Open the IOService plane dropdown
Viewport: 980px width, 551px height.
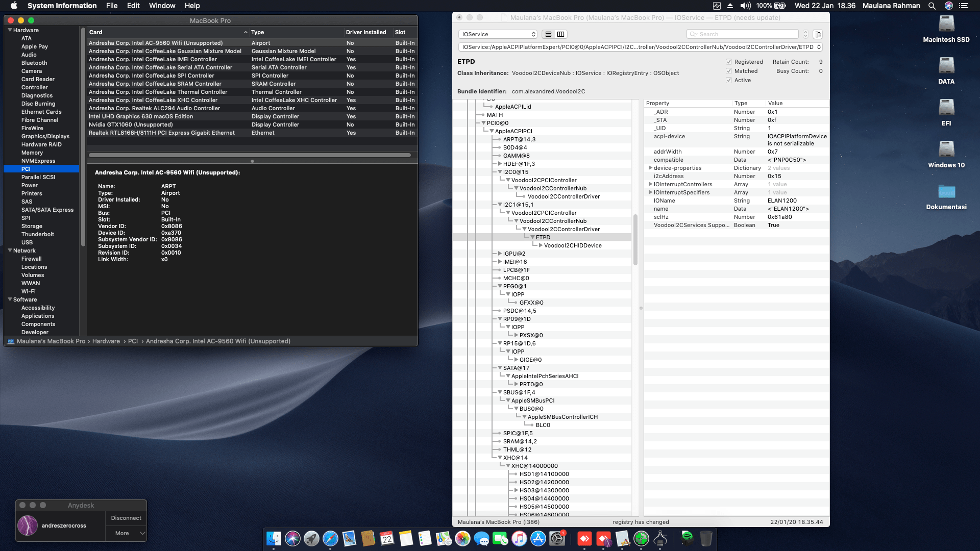coord(498,34)
